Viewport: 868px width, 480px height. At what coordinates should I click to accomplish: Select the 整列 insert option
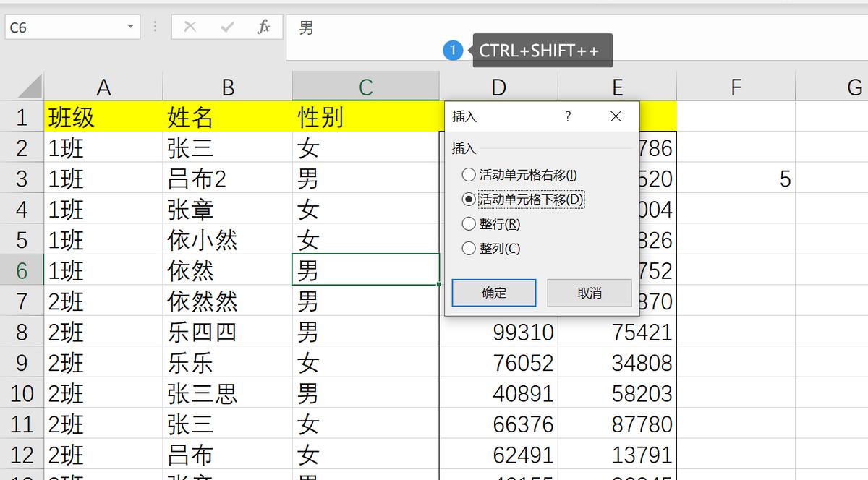467,248
